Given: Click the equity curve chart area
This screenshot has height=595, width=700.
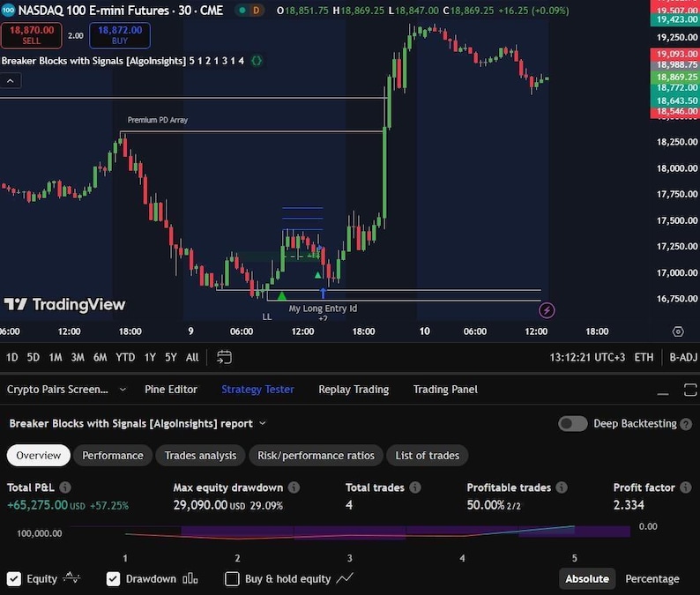Looking at the screenshot, I should pos(351,533).
